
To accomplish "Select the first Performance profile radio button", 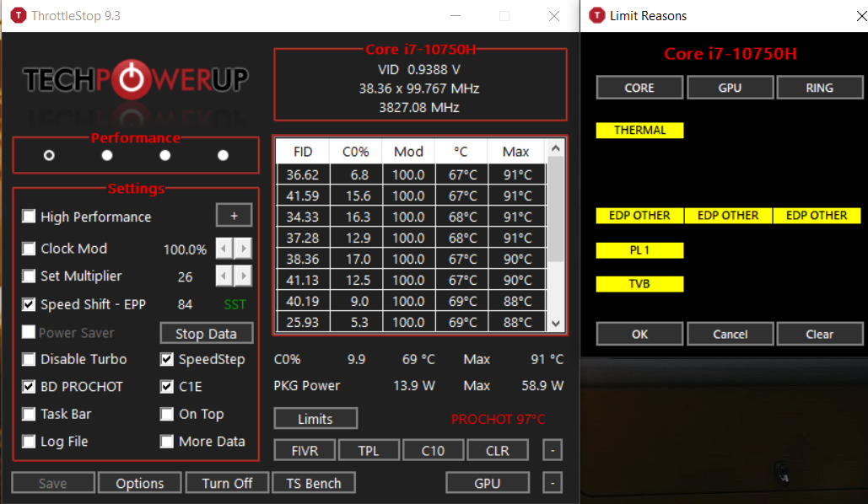I will coord(49,155).
